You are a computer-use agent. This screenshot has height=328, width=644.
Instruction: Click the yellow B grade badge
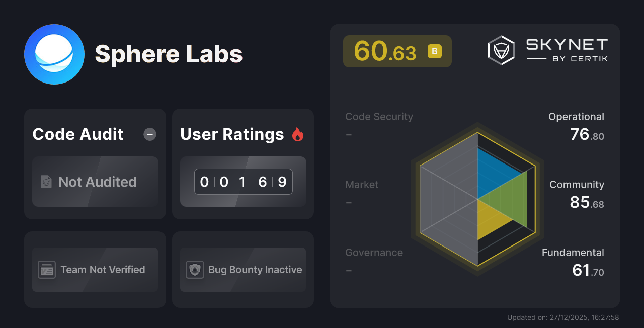[x=435, y=51]
